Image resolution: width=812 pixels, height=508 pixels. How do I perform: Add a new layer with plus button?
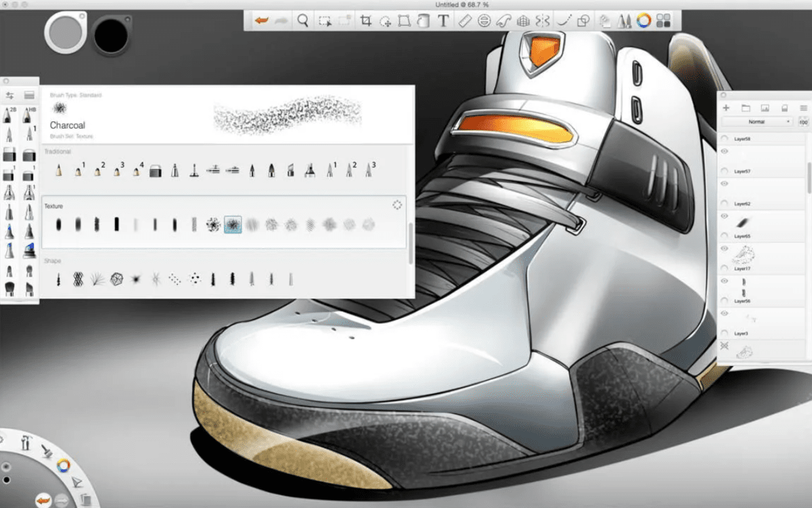[x=726, y=108]
